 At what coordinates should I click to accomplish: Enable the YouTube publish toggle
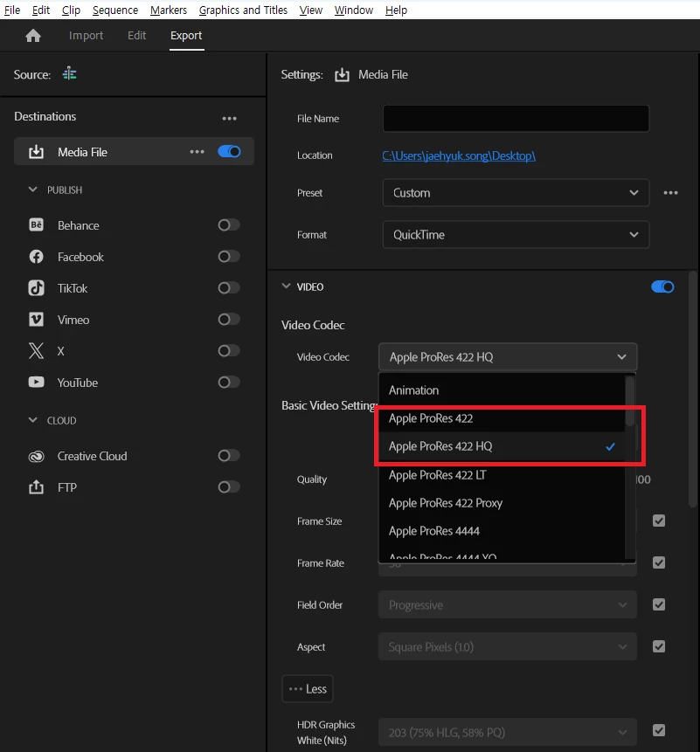point(229,383)
